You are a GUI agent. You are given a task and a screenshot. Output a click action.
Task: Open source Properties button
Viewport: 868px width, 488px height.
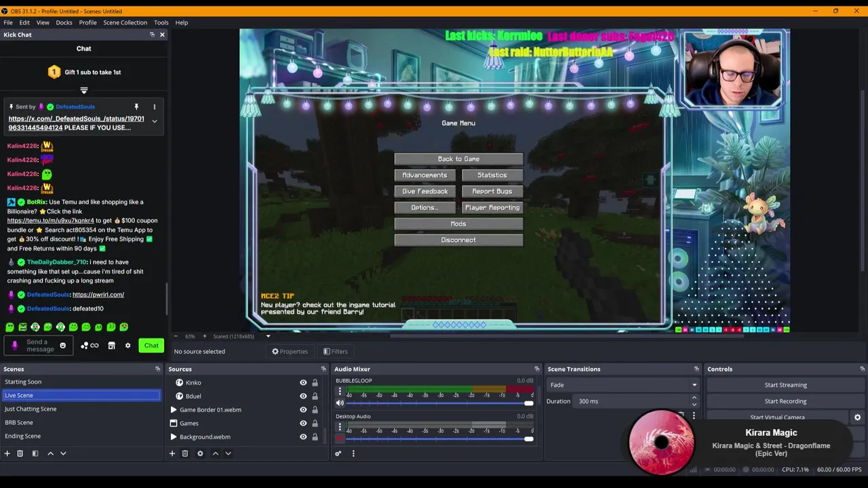290,351
